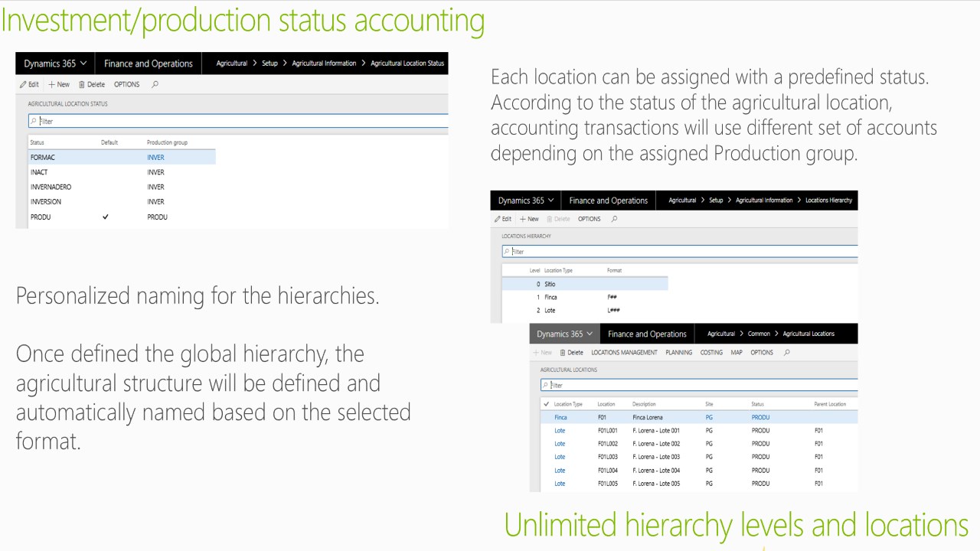Click Delete trash in Agricultural Location Status window
This screenshot has width=980, height=551.
92,85
